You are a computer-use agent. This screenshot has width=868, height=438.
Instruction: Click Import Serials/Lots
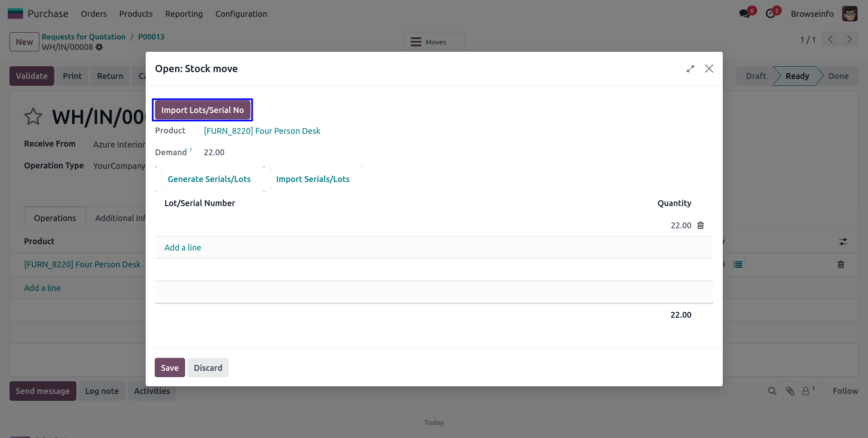313,179
